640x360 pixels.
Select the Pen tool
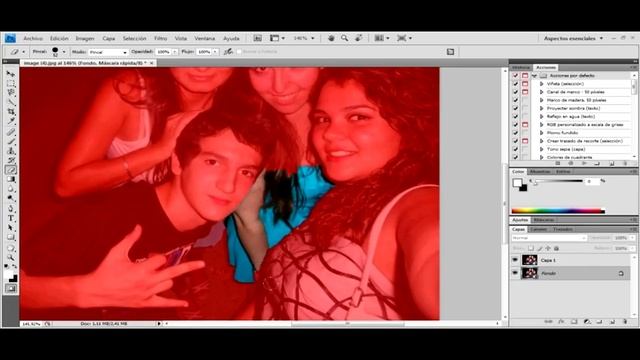[11, 209]
